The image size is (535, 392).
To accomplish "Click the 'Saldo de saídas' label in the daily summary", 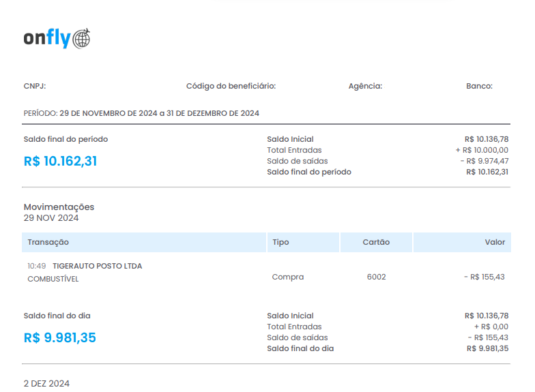I will click(x=298, y=337).
